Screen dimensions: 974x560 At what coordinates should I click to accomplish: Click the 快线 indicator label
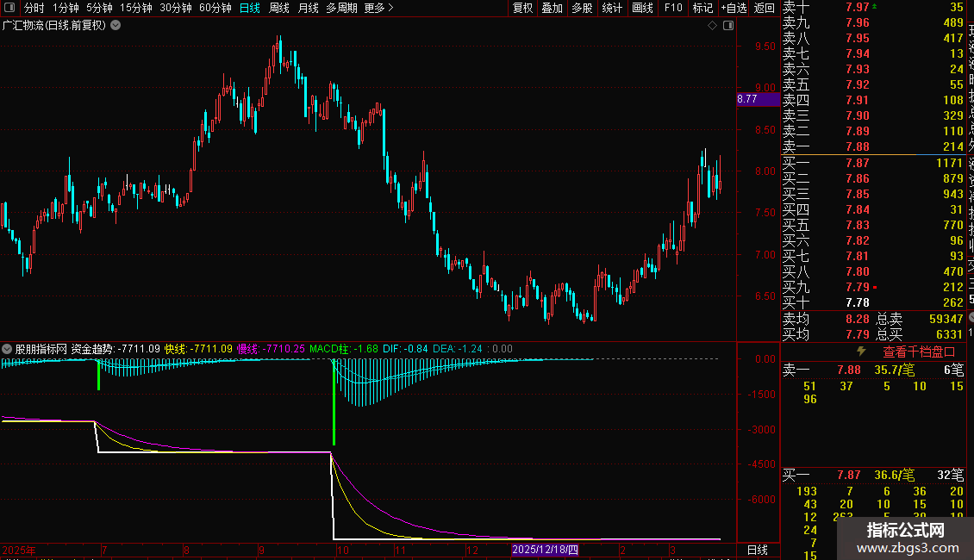coord(198,349)
